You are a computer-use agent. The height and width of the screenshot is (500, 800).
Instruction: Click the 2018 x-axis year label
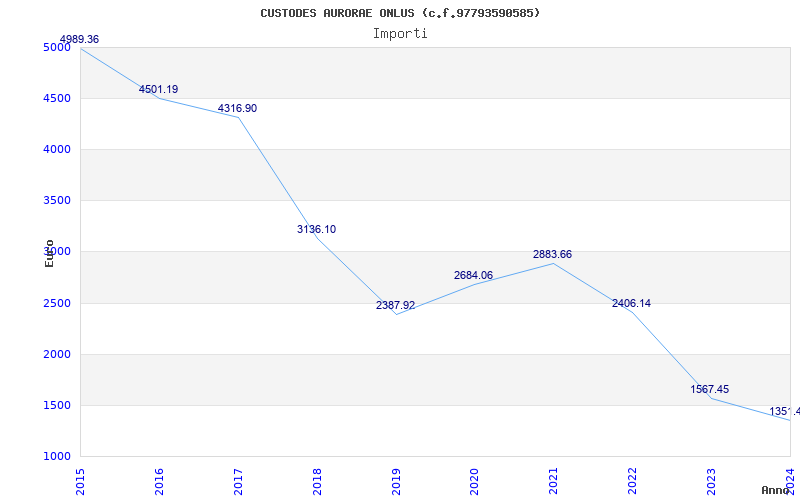[317, 481]
